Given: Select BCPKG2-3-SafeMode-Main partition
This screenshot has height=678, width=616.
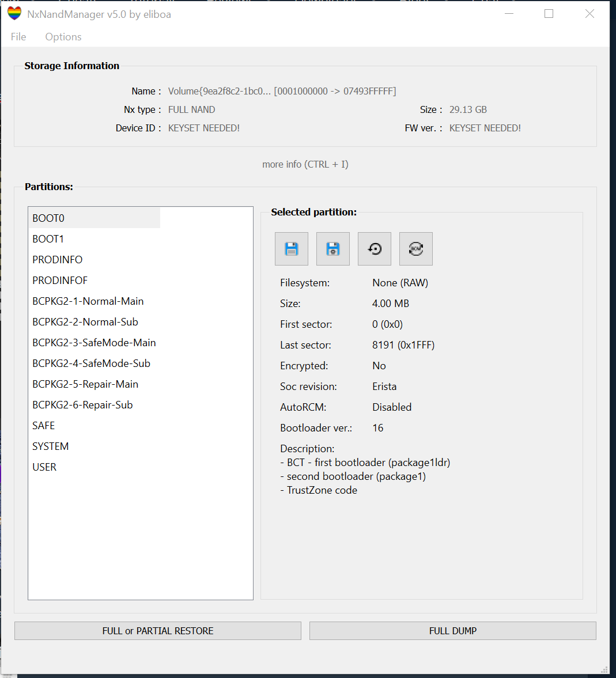Looking at the screenshot, I should (x=95, y=343).
